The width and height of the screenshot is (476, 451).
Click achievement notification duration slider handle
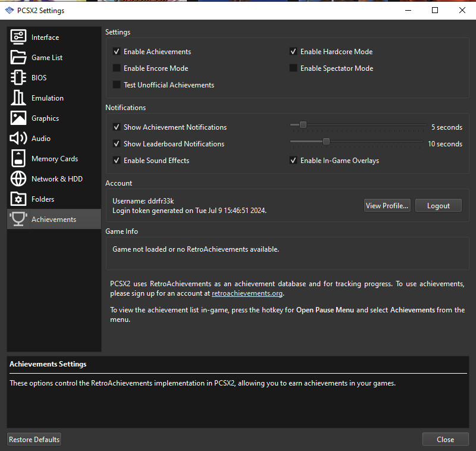(x=303, y=124)
